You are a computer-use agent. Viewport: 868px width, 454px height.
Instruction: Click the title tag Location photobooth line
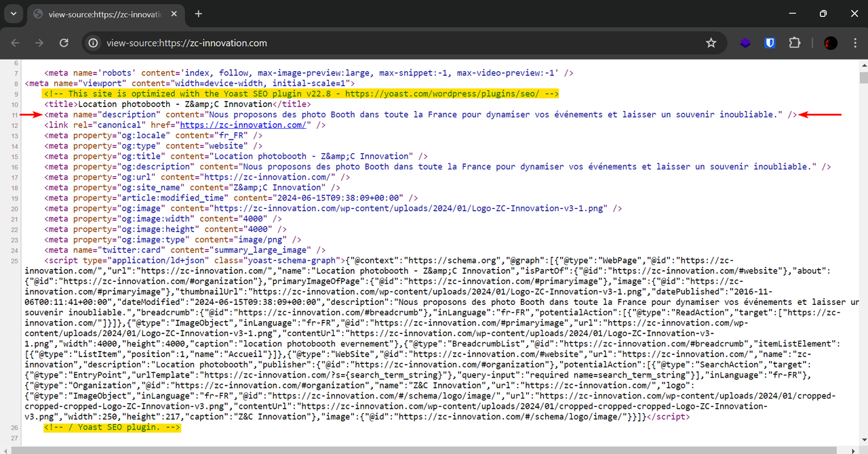178,104
